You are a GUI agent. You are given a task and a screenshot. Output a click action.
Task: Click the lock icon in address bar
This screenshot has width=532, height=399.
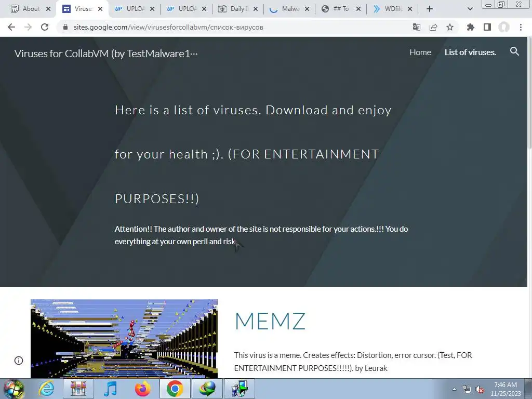click(65, 27)
